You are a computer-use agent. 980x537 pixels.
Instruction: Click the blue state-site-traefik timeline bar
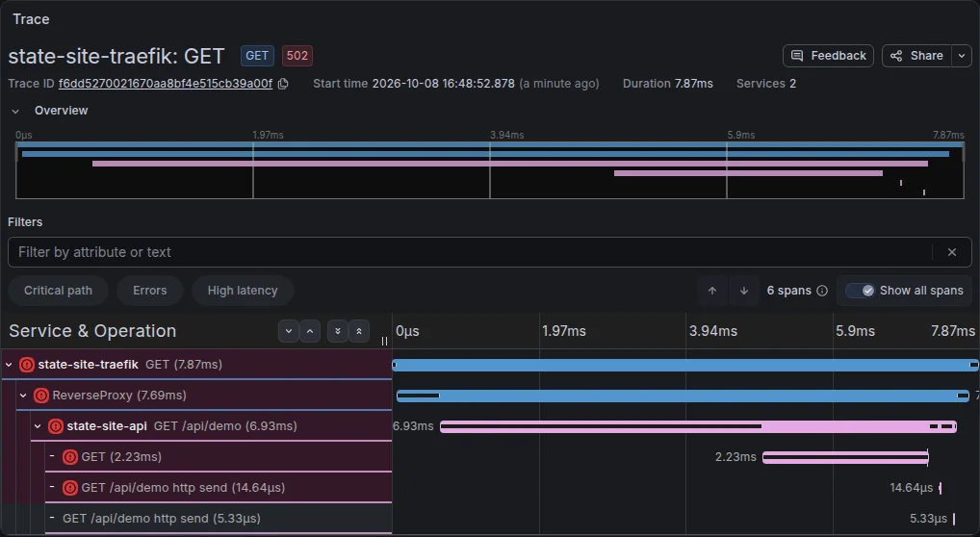coord(685,365)
